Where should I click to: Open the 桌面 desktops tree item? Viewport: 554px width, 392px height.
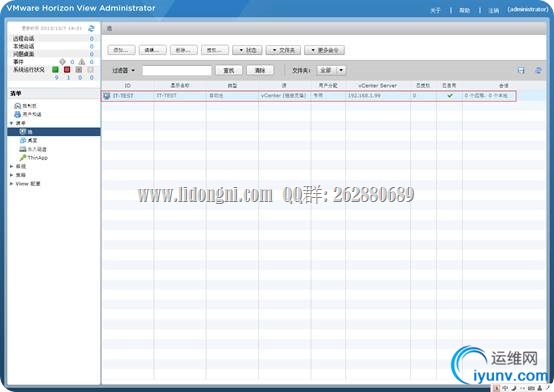pos(29,140)
